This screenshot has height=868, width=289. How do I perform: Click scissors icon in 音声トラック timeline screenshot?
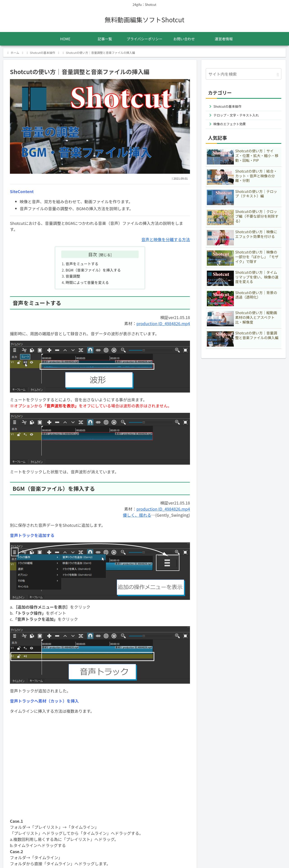pyautogui.click(x=24, y=636)
